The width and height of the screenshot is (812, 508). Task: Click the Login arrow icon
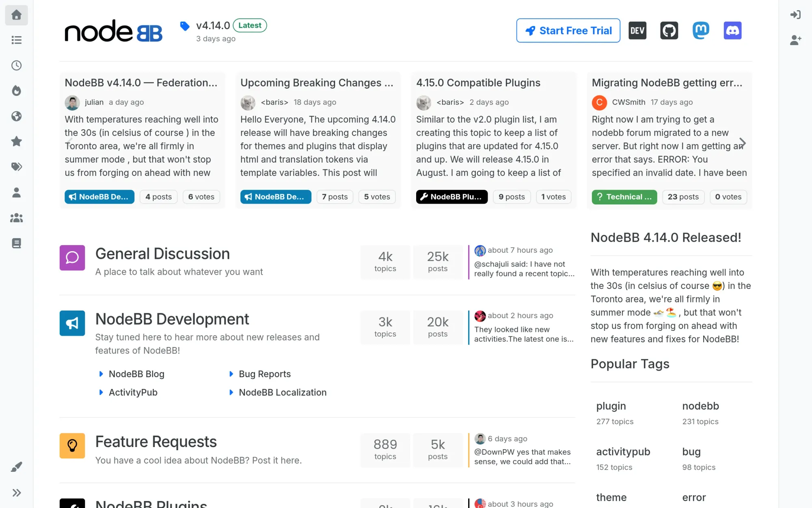click(795, 15)
